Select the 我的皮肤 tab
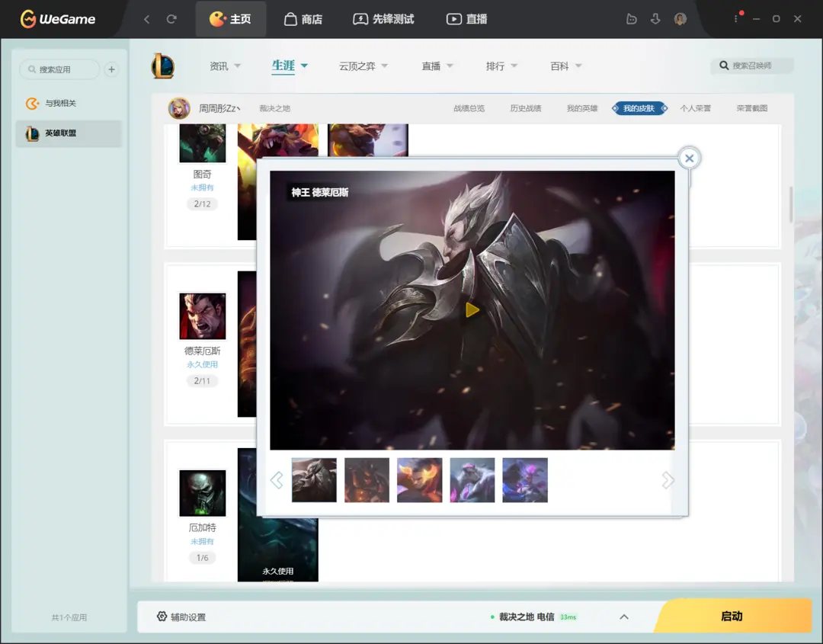Screen dimensions: 823x644 (639, 109)
